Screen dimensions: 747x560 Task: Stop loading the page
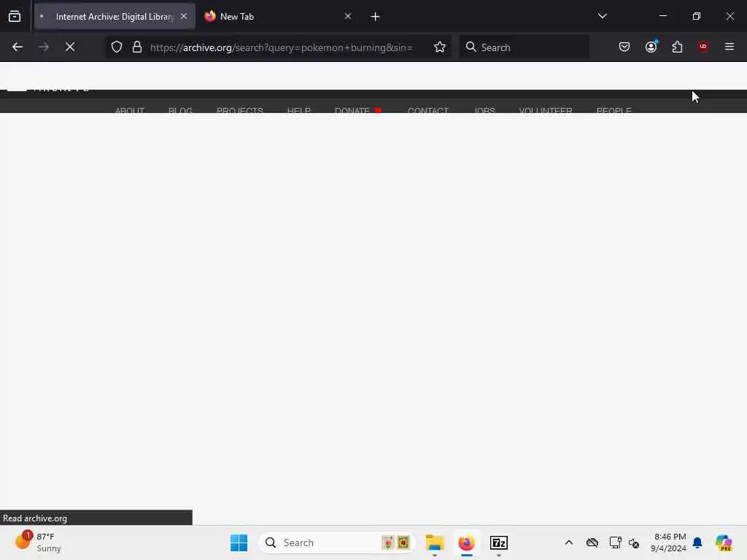pyautogui.click(x=70, y=47)
